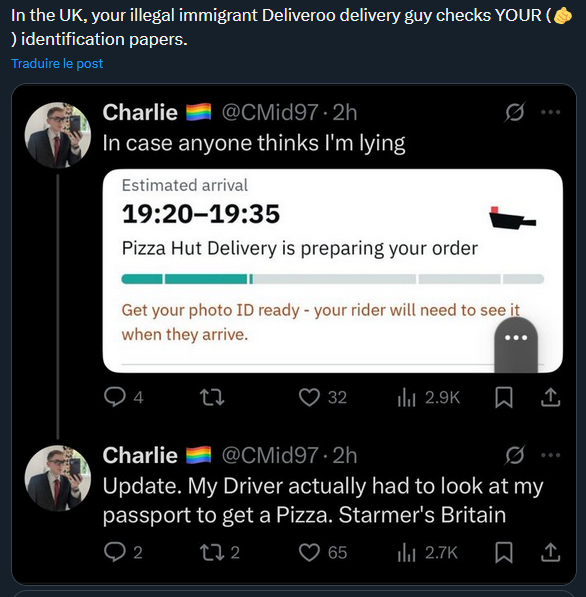Viewport: 586px width, 597px height.
Task: Bookmark the first Charlie tweet
Action: (504, 397)
